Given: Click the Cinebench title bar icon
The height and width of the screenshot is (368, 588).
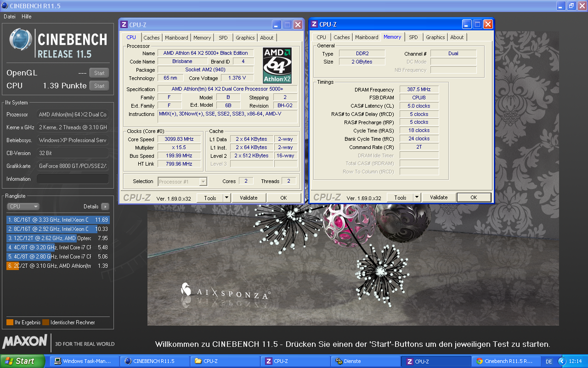Looking at the screenshot, I should 5,6.
